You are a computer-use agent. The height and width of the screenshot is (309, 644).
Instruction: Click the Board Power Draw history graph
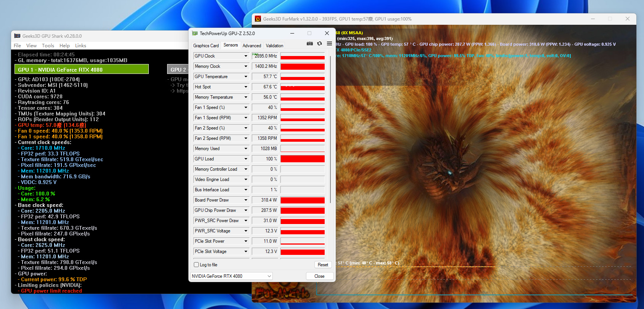(x=303, y=200)
